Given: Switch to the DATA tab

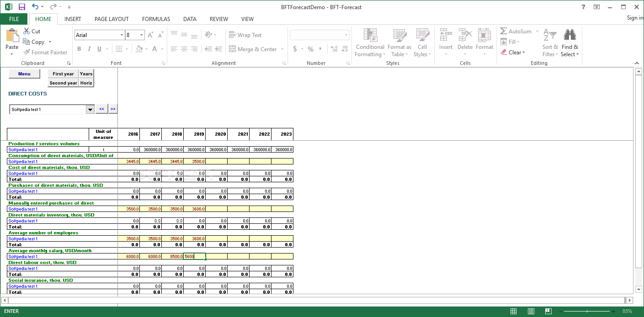Looking at the screenshot, I should pyautogui.click(x=190, y=19).
